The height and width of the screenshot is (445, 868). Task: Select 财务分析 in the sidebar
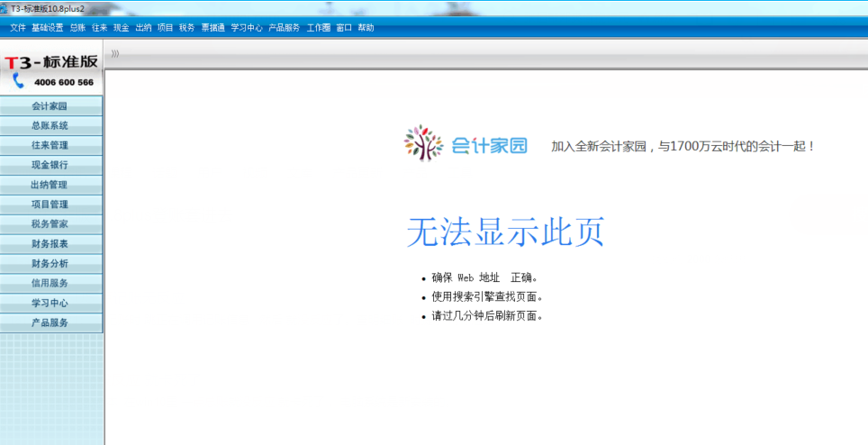51,263
